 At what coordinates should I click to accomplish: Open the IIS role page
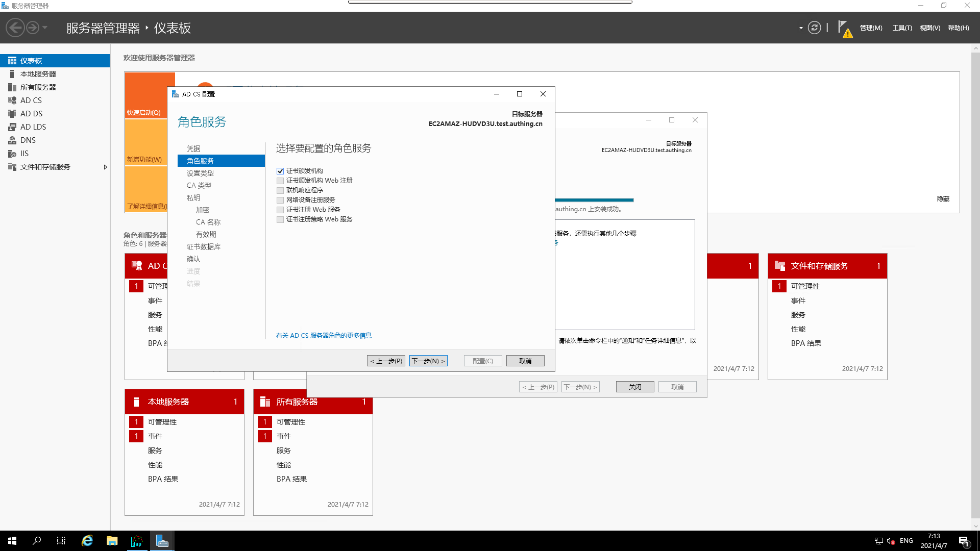23,153
